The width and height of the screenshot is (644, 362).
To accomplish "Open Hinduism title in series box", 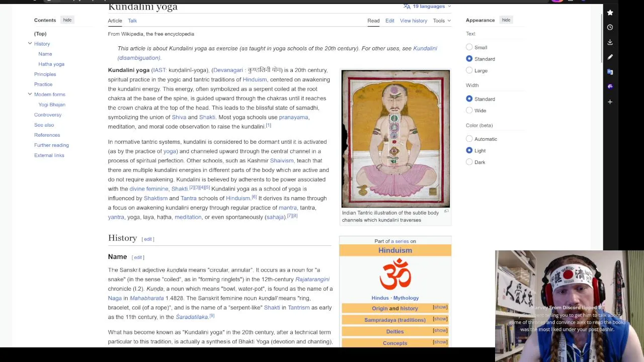I will click(395, 250).
